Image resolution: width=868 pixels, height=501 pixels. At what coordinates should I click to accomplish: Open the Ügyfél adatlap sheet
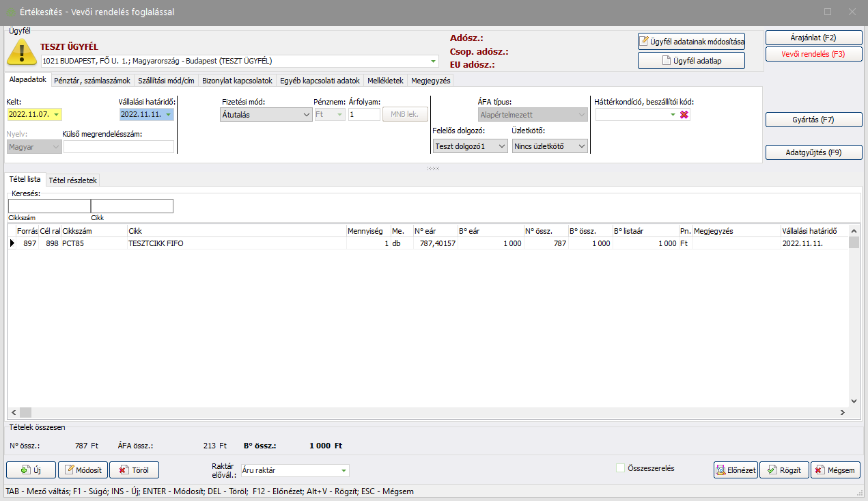(x=691, y=61)
